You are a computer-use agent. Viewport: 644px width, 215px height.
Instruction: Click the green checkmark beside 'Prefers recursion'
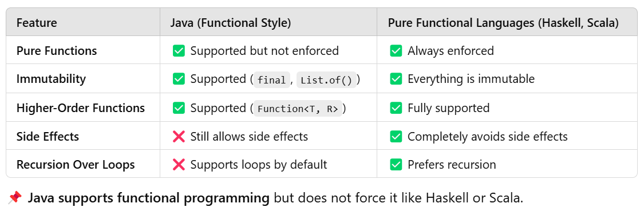click(x=396, y=165)
